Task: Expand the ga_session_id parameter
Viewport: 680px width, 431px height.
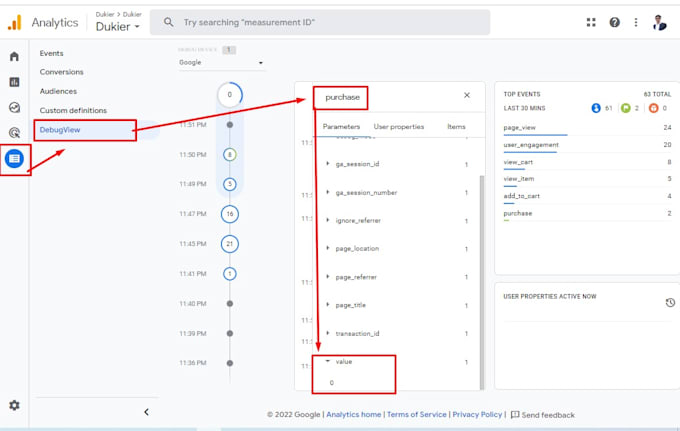Action: tap(328, 163)
